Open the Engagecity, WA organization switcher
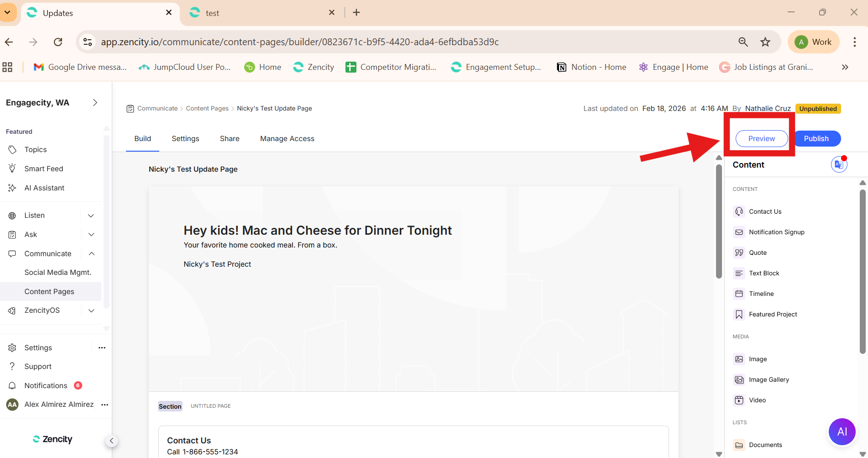 click(x=95, y=103)
